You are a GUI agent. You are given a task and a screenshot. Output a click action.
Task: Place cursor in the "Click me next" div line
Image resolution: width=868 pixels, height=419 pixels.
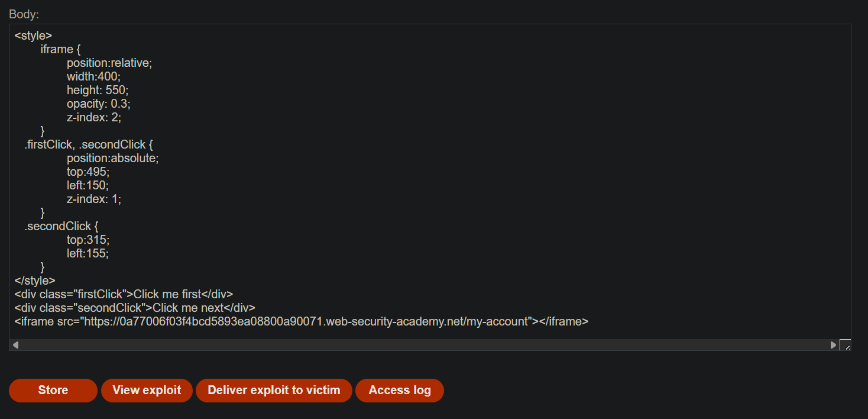tap(135, 308)
